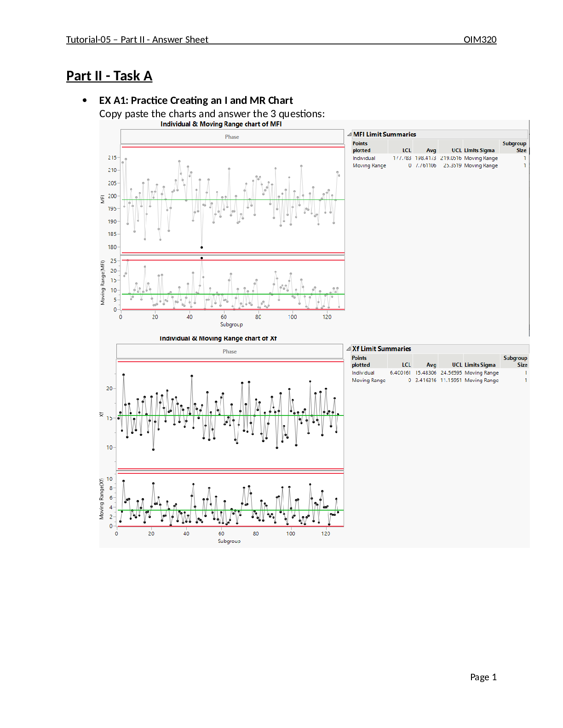
Task: Click the 'EX A1: Practice Creating an I and MR Chart' text
Action: (x=196, y=101)
